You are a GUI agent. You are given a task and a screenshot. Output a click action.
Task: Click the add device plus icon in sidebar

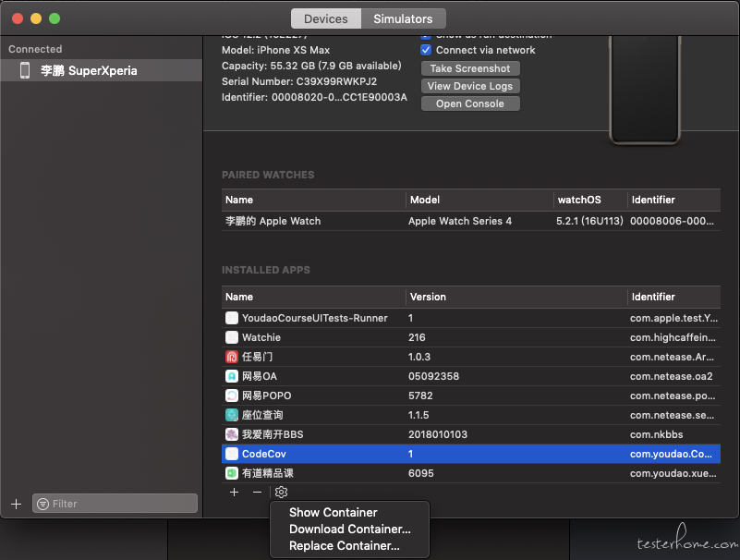16,504
